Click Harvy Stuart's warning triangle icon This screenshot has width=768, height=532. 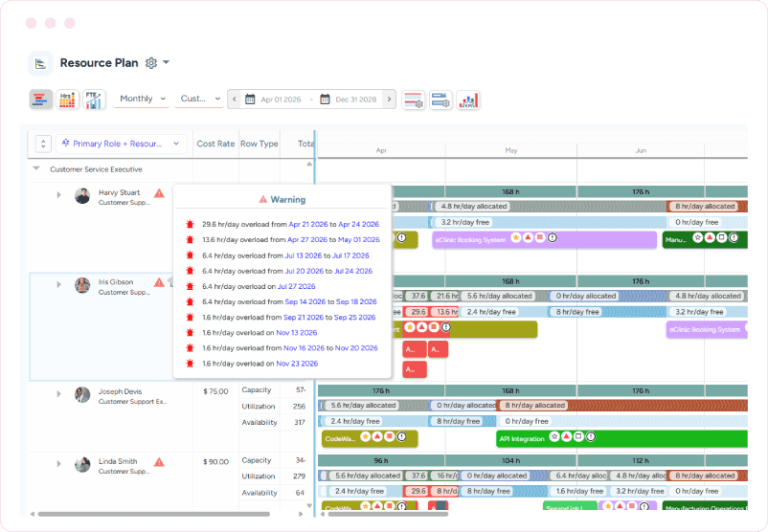pos(159,193)
